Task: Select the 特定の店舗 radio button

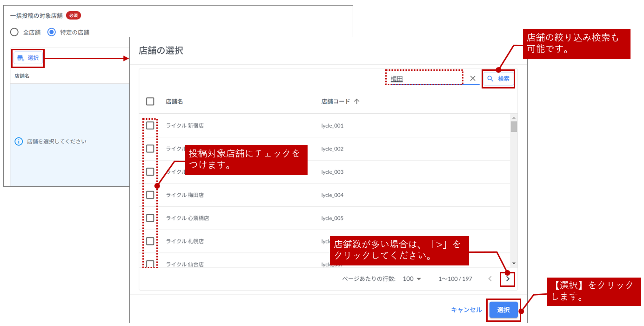Action: click(52, 32)
